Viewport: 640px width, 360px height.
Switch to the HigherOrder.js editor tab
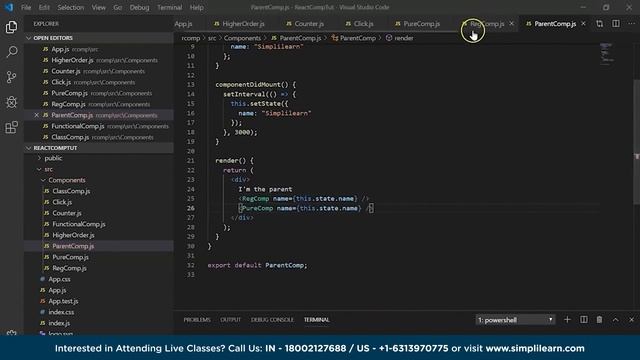click(x=239, y=24)
